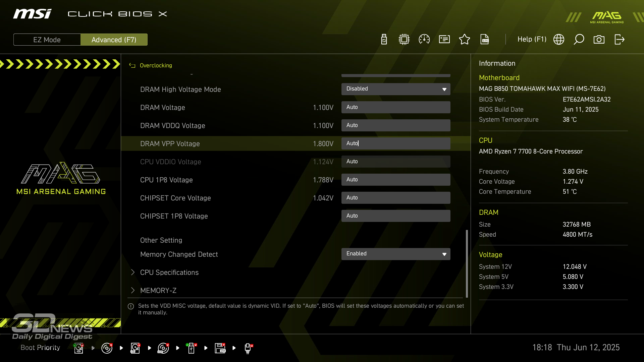The height and width of the screenshot is (362, 644).
Task: Select the USB optical disc boot icon
Action: [163, 348]
